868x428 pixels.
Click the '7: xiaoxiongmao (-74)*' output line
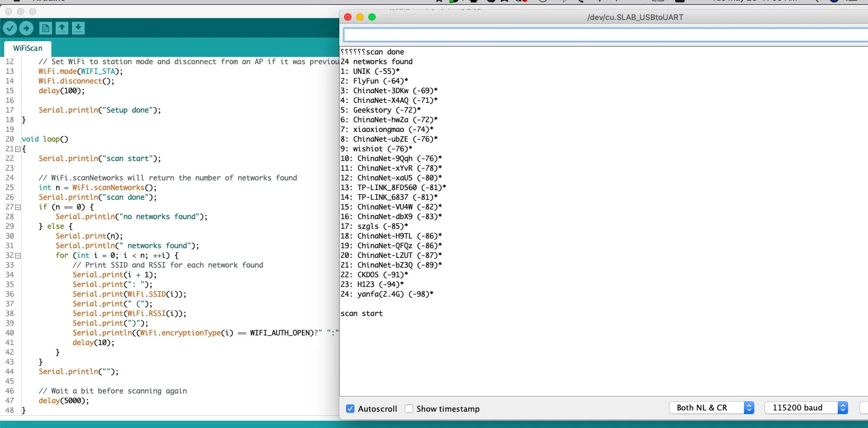tap(387, 130)
